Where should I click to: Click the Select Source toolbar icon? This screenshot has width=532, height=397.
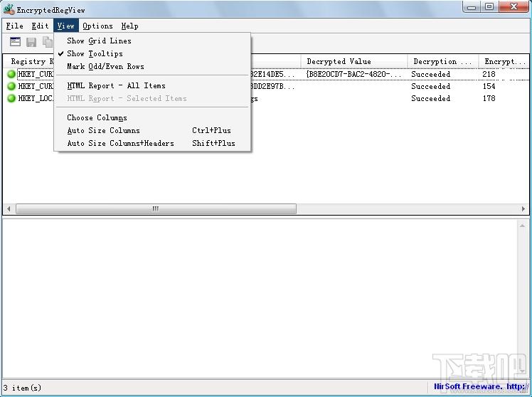15,42
